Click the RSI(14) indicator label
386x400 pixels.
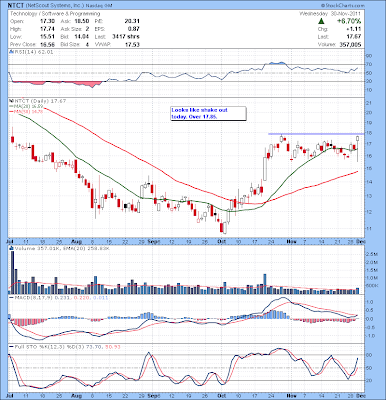pyautogui.click(x=33, y=52)
